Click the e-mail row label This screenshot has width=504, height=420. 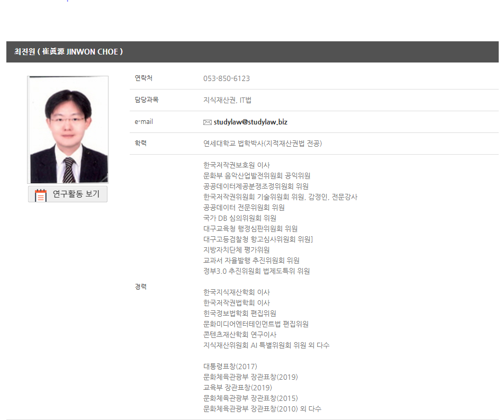tap(143, 121)
